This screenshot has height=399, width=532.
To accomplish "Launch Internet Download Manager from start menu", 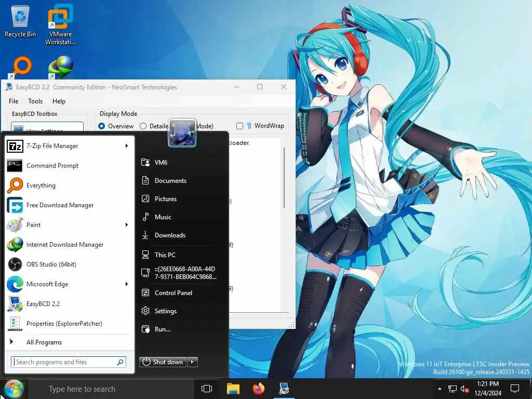I will coord(70,244).
